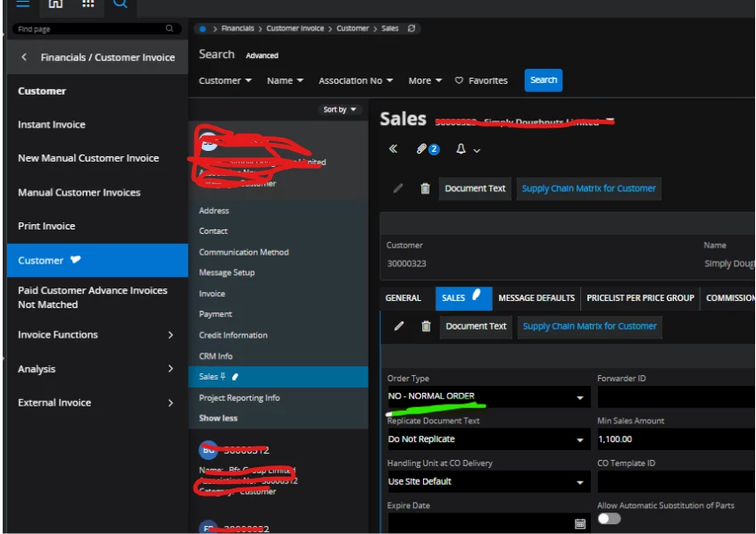This screenshot has height=534, width=756.
Task: Go to the home page icon
Action: tap(55, 4)
